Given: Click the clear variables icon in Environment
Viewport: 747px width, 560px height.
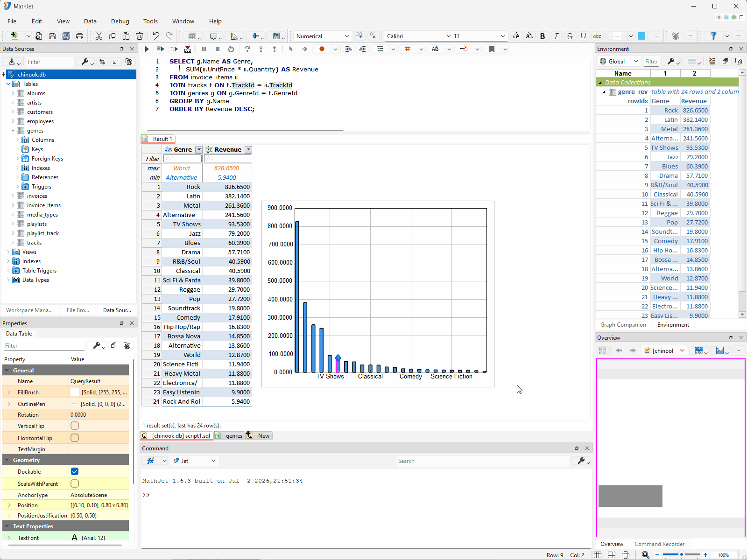Looking at the screenshot, I should (712, 61).
